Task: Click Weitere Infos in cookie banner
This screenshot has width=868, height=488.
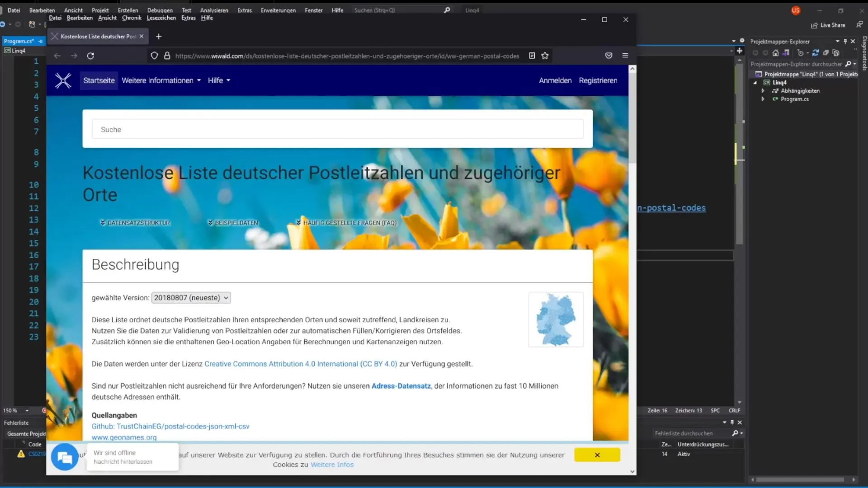Action: (332, 465)
